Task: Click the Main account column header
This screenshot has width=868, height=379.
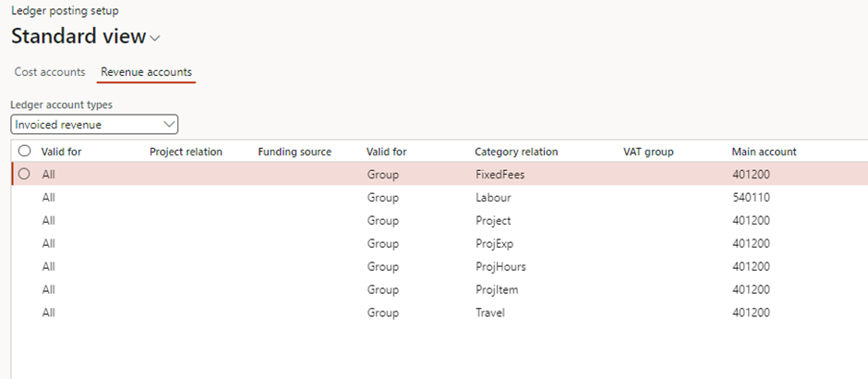Action: coord(764,152)
